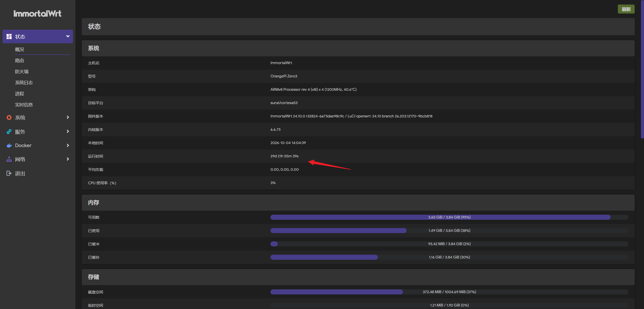
Task: Click the 已缓存 cached progress bar
Action: click(x=449, y=257)
